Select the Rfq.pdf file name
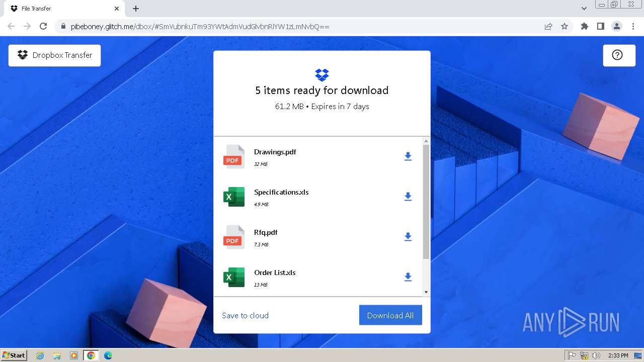The height and width of the screenshot is (362, 644). coord(266,232)
